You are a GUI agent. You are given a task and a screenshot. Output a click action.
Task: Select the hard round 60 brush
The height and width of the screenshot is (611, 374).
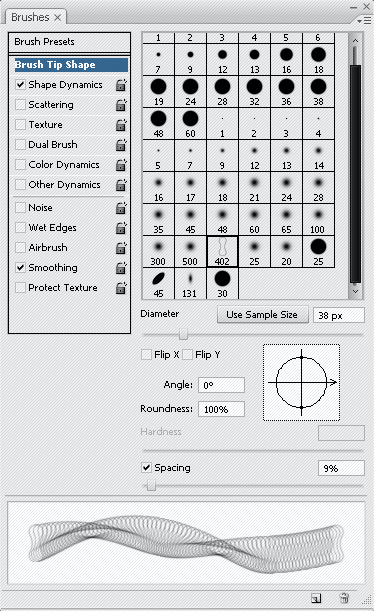tap(191, 124)
